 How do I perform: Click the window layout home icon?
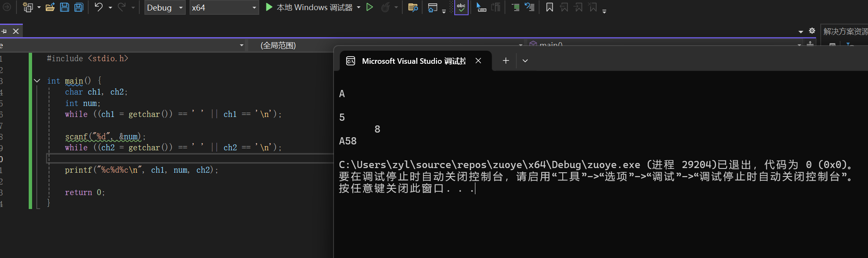(432, 7)
